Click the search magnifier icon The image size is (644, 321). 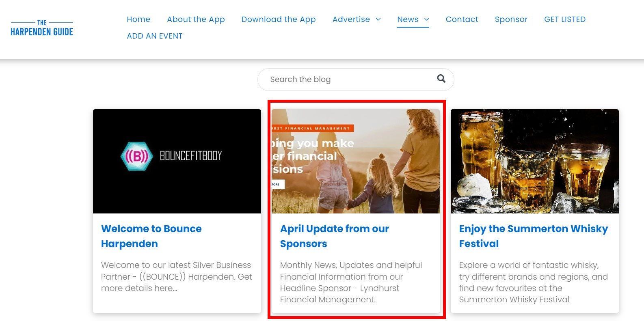click(x=441, y=79)
